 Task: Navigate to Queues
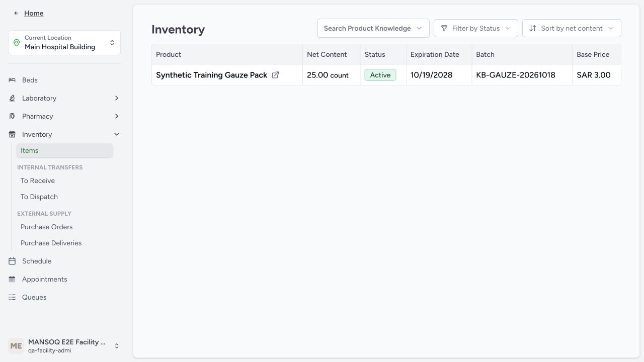pos(34,297)
